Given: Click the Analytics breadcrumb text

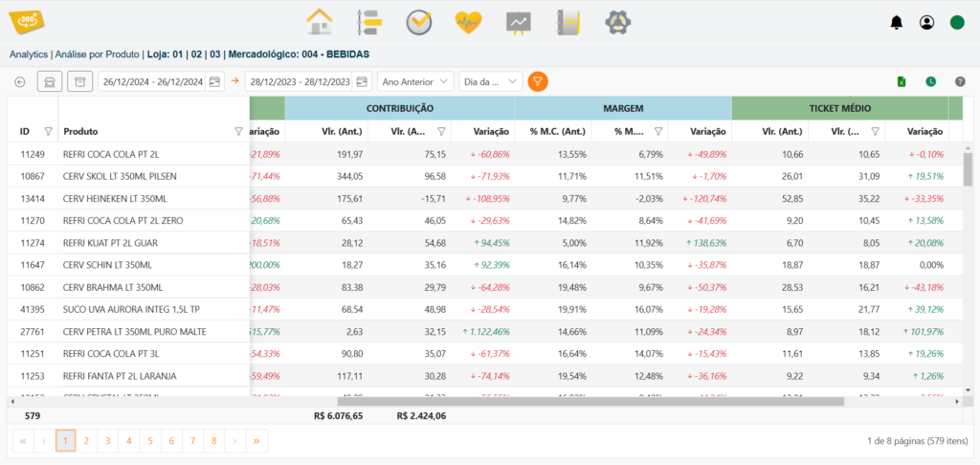Looking at the screenshot, I should (29, 55).
